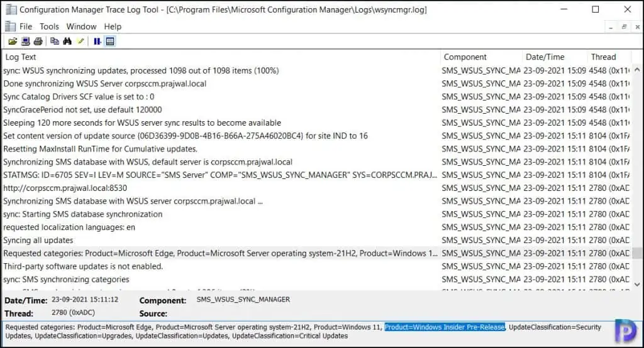Click the application icon in the title bar
Screen dimensions: 644x348
coord(11,9)
